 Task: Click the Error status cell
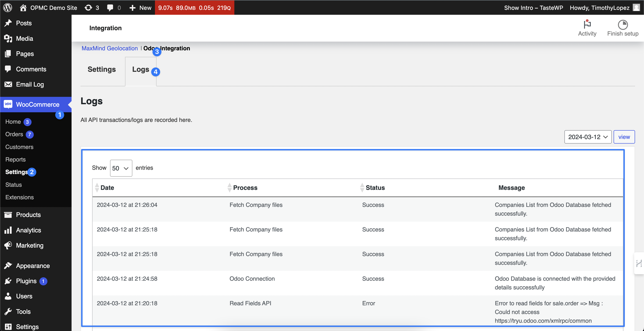(x=369, y=303)
